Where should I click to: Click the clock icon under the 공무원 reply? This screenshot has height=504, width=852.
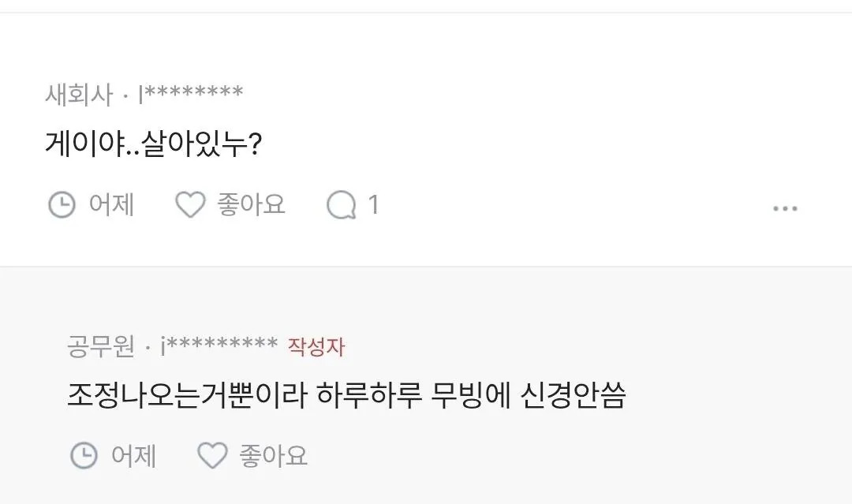(x=84, y=455)
